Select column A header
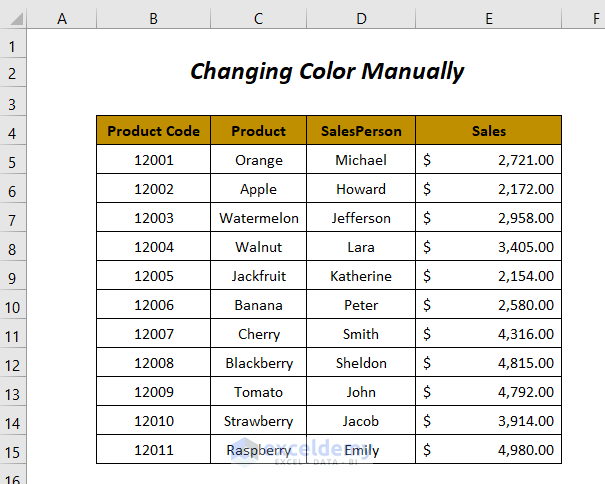The width and height of the screenshot is (605, 484). 62,19
